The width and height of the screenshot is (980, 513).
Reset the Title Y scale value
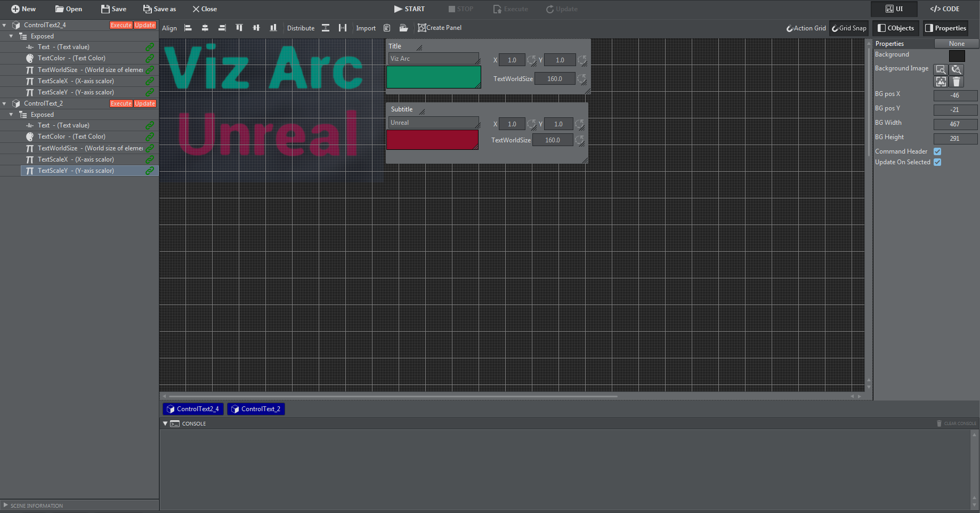pyautogui.click(x=582, y=60)
